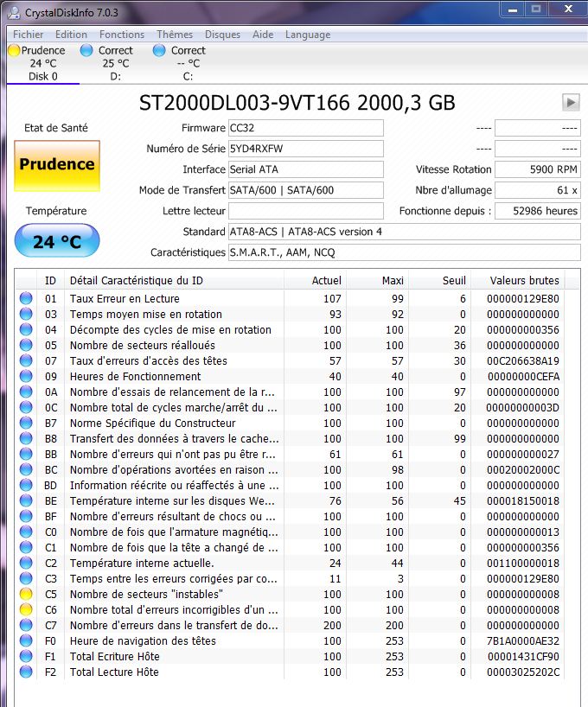The image size is (588, 707).
Task: Open the Disques menu
Action: 222,35
